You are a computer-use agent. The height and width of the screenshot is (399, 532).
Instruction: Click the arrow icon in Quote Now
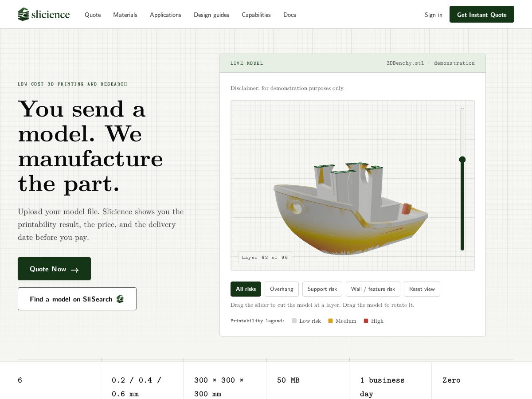(x=74, y=270)
